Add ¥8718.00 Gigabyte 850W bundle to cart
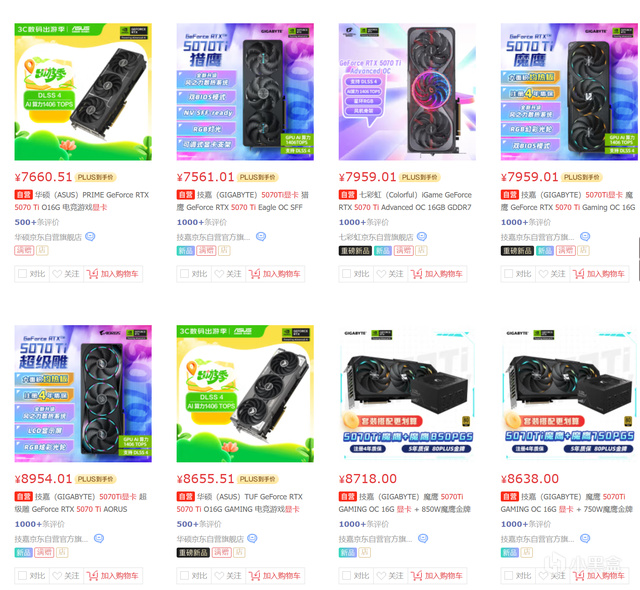640x590 pixels. (438, 576)
